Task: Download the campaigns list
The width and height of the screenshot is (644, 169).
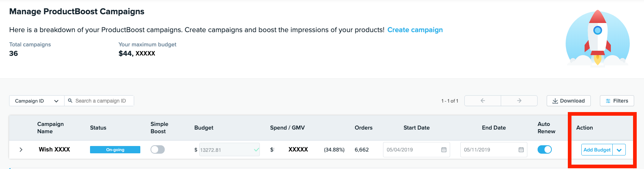Action: click(x=568, y=101)
